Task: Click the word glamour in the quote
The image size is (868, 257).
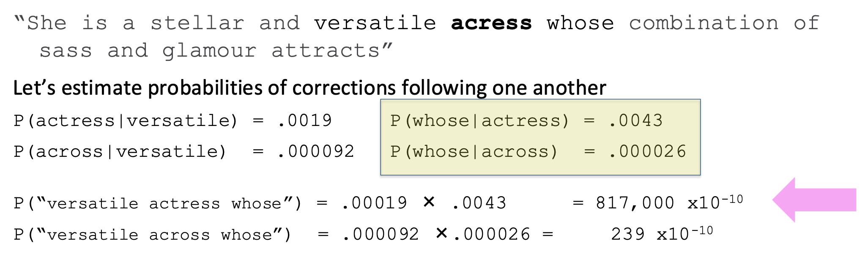Action: (209, 51)
